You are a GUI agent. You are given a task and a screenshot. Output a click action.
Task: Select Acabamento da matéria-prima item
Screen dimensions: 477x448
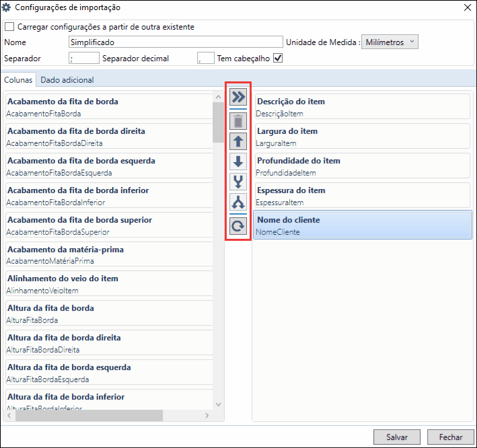(x=109, y=254)
